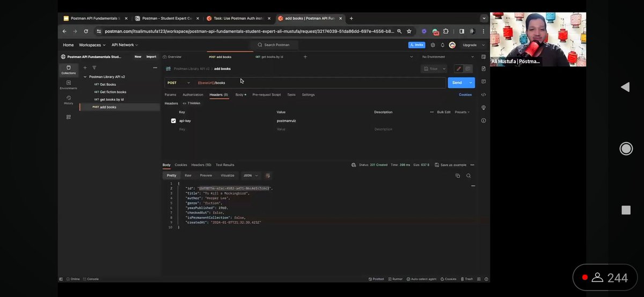Viewport: 644px width, 297px height.
Task: Open the History sidebar panel
Action: [x=69, y=100]
